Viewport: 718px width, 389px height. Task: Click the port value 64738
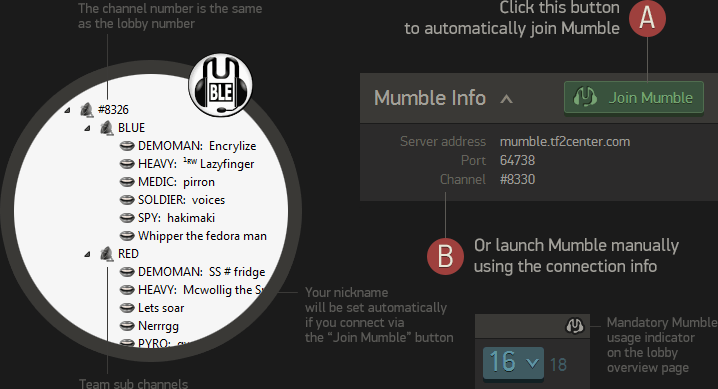[517, 160]
